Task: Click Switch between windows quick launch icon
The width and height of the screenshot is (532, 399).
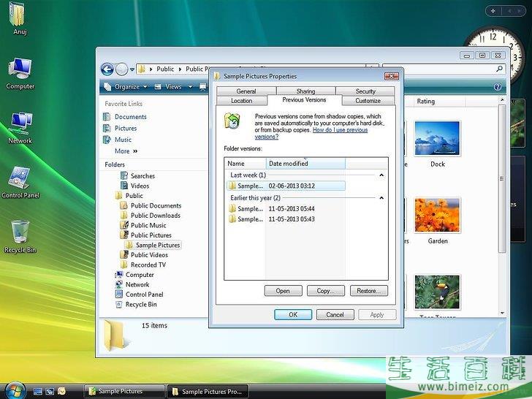Action: coord(50,392)
